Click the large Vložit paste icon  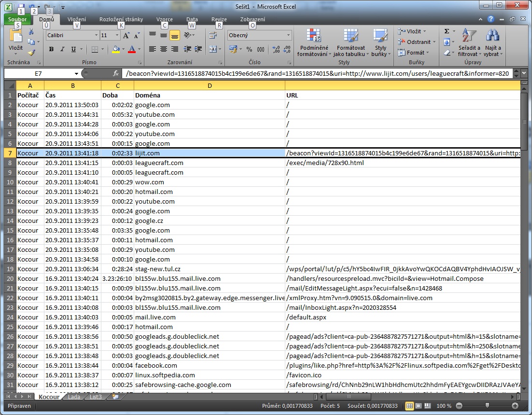point(15,36)
